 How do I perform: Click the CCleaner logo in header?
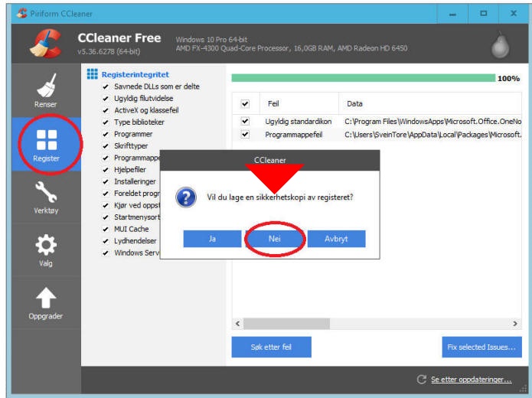point(46,44)
